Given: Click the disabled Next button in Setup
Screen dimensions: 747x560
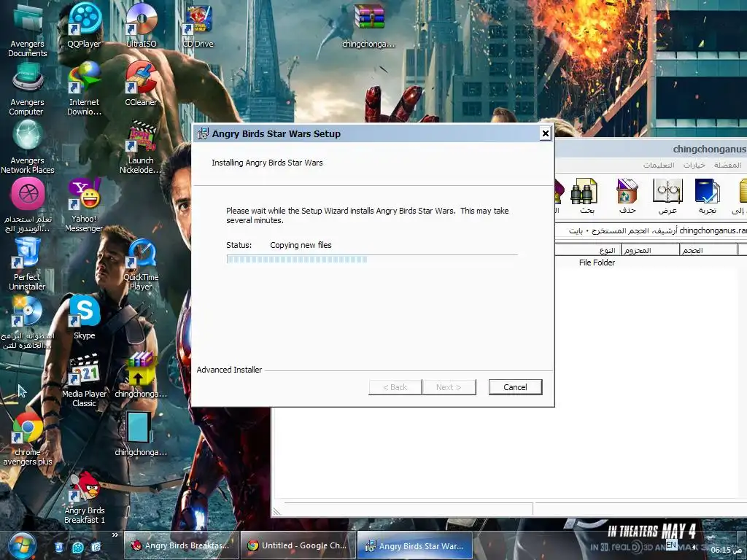Looking at the screenshot, I should [449, 387].
